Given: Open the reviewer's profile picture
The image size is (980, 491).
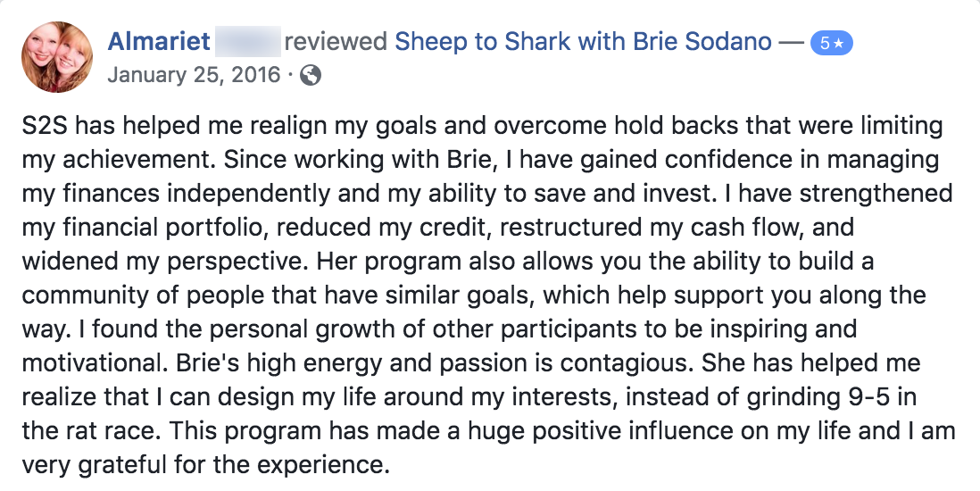Looking at the screenshot, I should click(x=57, y=57).
